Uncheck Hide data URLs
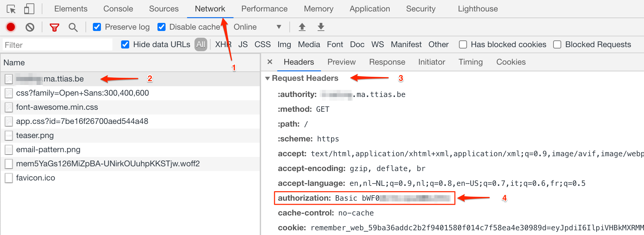The width and height of the screenshot is (644, 235). pos(125,44)
